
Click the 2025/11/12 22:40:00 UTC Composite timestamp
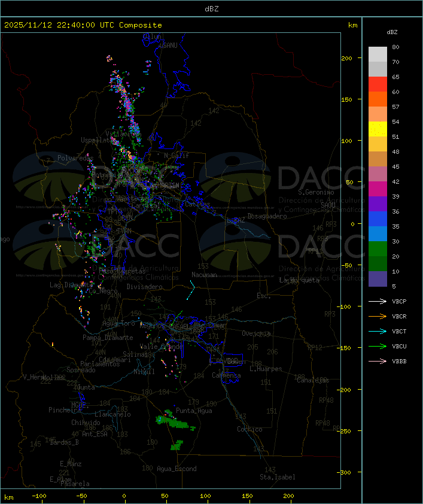tap(83, 25)
